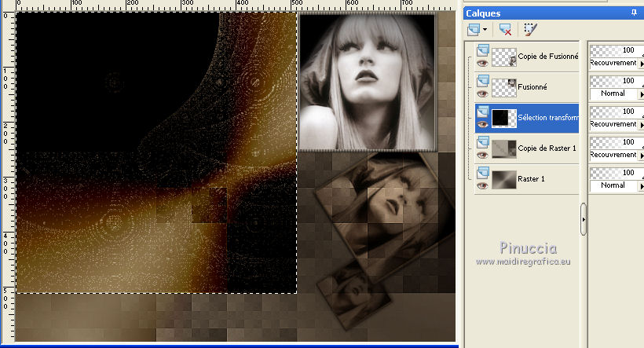Image resolution: width=644 pixels, height=348 pixels.
Task: Click the Copie de Raster 1 layer type icon
Action: tap(482, 142)
